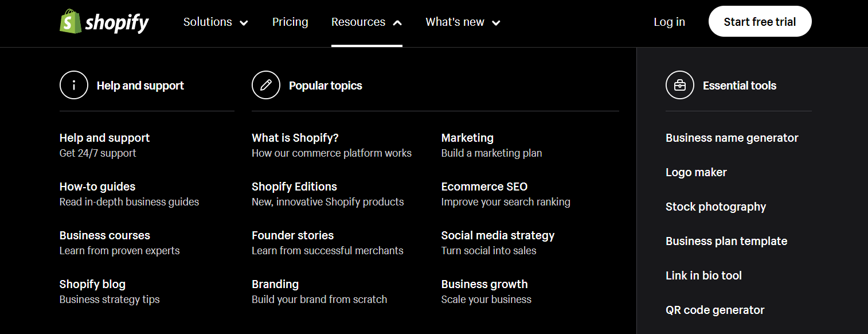Go to Log in
The image size is (868, 334).
tap(669, 22)
